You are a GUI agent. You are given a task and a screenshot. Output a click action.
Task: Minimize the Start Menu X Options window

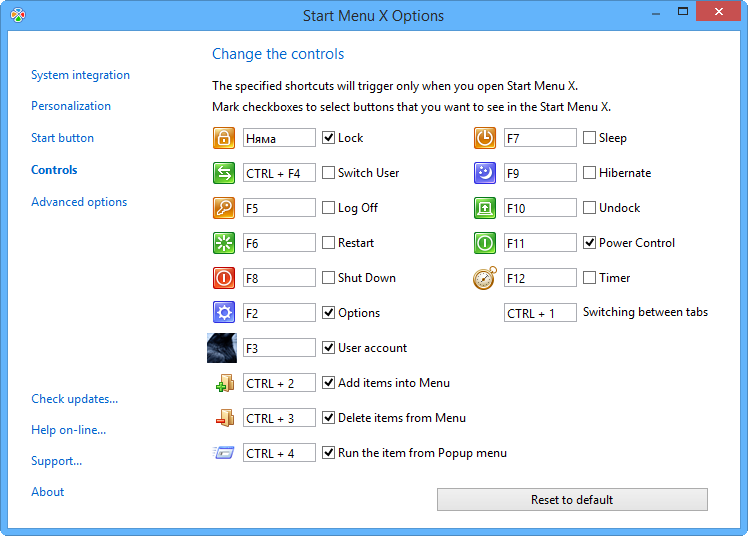click(x=656, y=12)
